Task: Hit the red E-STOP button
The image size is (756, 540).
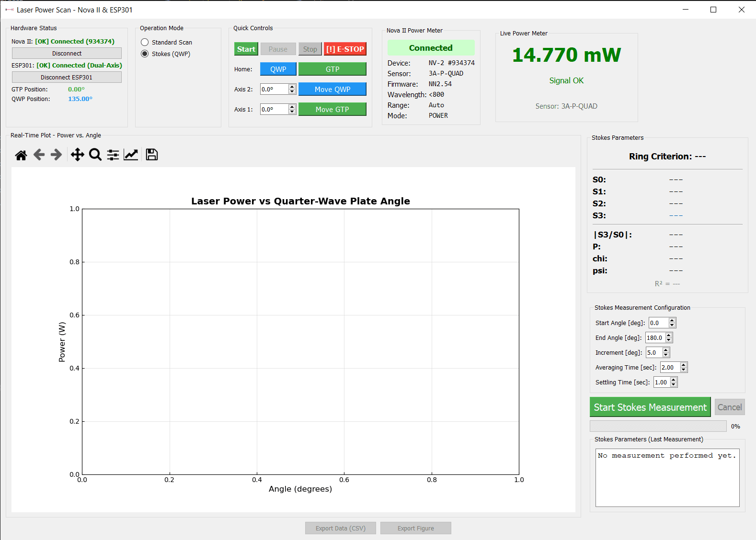Action: coord(345,49)
